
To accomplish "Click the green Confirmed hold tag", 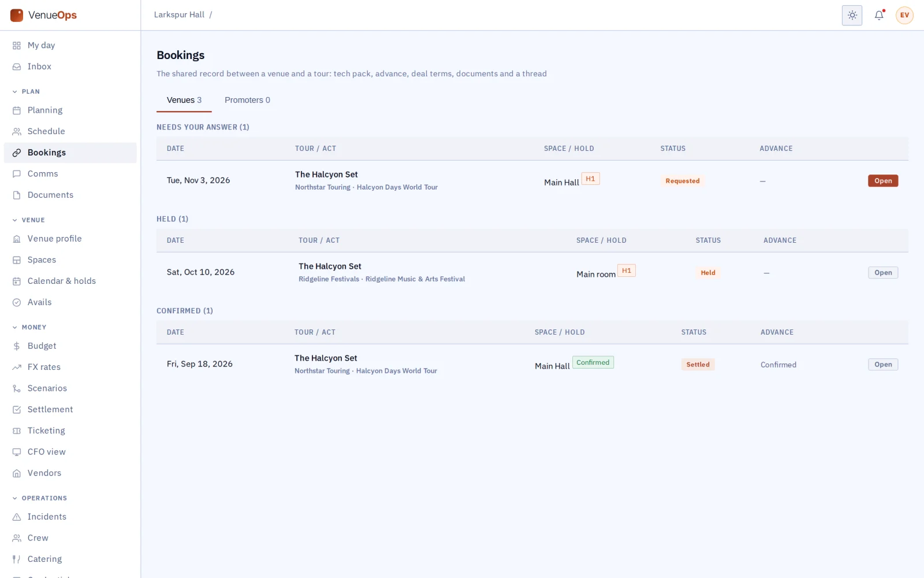I will 593,362.
